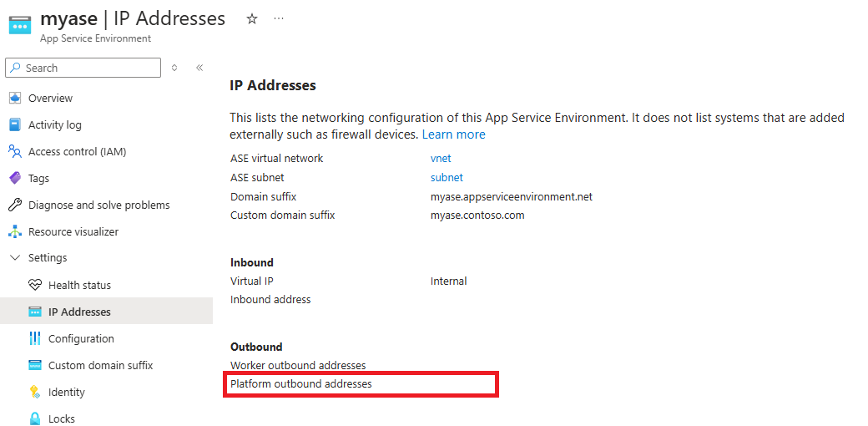
Task: Click the ASE subnet label
Action: point(257,178)
